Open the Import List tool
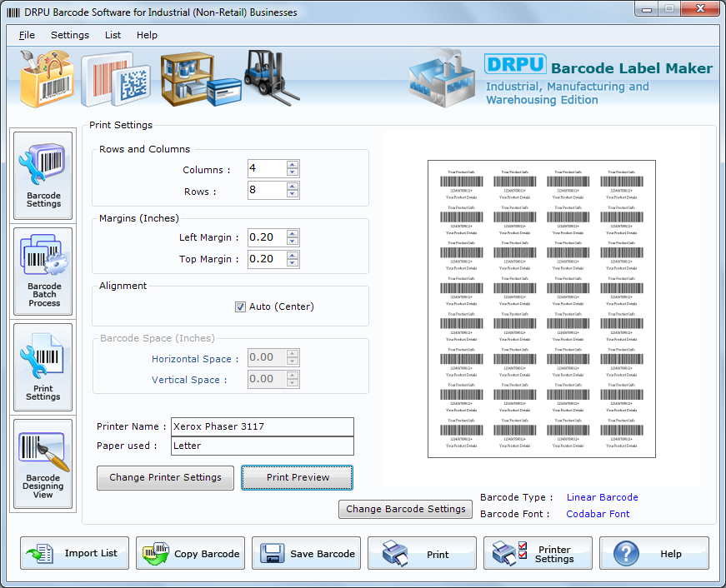726x588 pixels. tap(73, 552)
